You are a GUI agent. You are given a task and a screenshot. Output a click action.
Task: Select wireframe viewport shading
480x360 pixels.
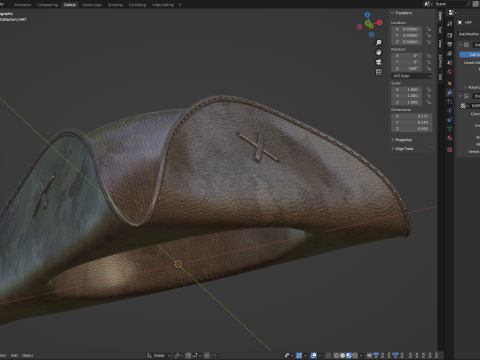click(336, 355)
